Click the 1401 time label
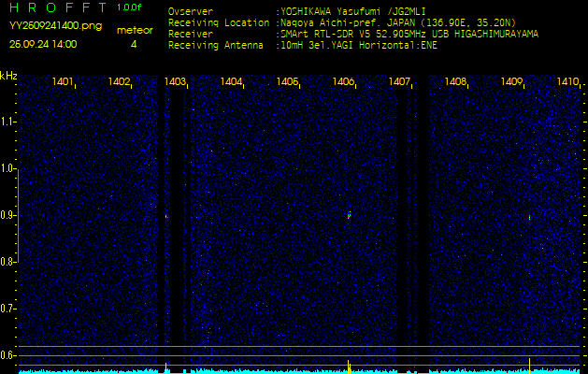This screenshot has width=588, height=374. 63,81
